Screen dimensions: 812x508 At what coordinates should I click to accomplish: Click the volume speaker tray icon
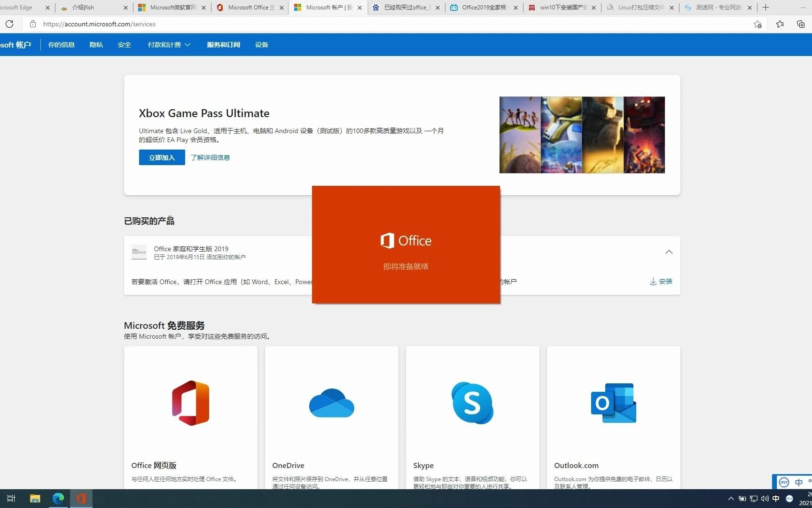click(x=765, y=499)
